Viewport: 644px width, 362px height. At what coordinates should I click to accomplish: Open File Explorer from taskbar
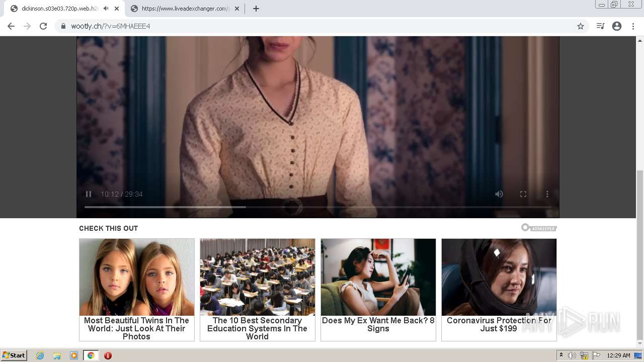57,355
